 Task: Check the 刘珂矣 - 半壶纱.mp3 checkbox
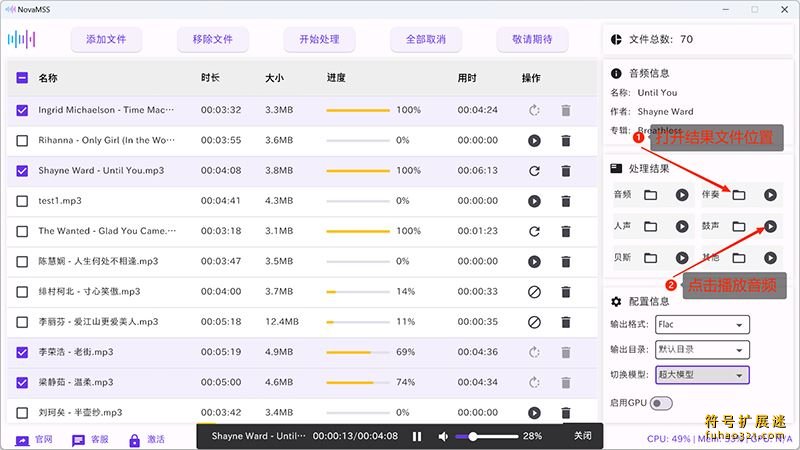click(x=22, y=413)
